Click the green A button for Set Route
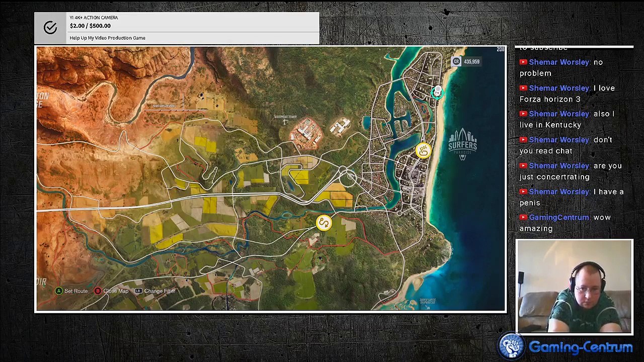This screenshot has height=362, width=644. [x=59, y=291]
